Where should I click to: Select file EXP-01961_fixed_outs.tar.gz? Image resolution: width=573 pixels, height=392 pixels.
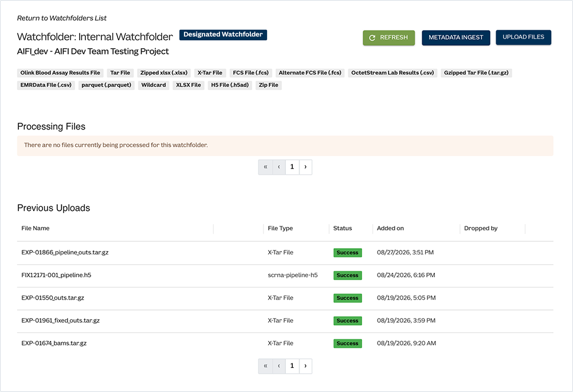(x=60, y=320)
